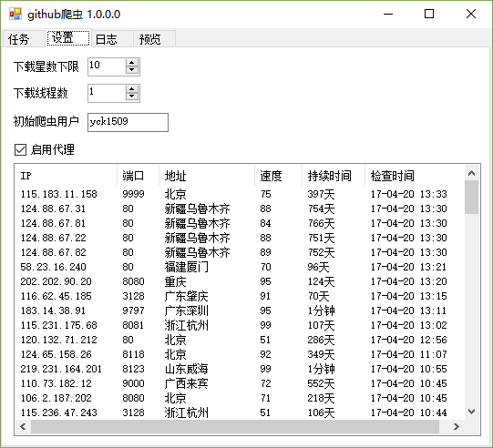Click the 下载线程数 value field

[107, 93]
